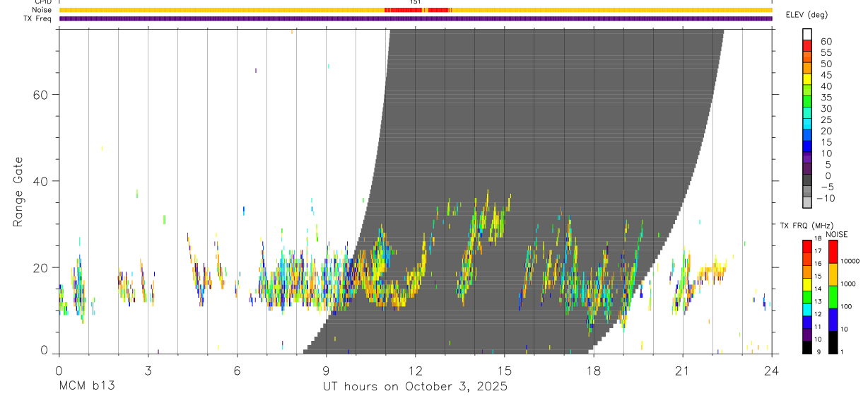Click the 60 range gate tick label
868x401 pixels.
[42, 95]
